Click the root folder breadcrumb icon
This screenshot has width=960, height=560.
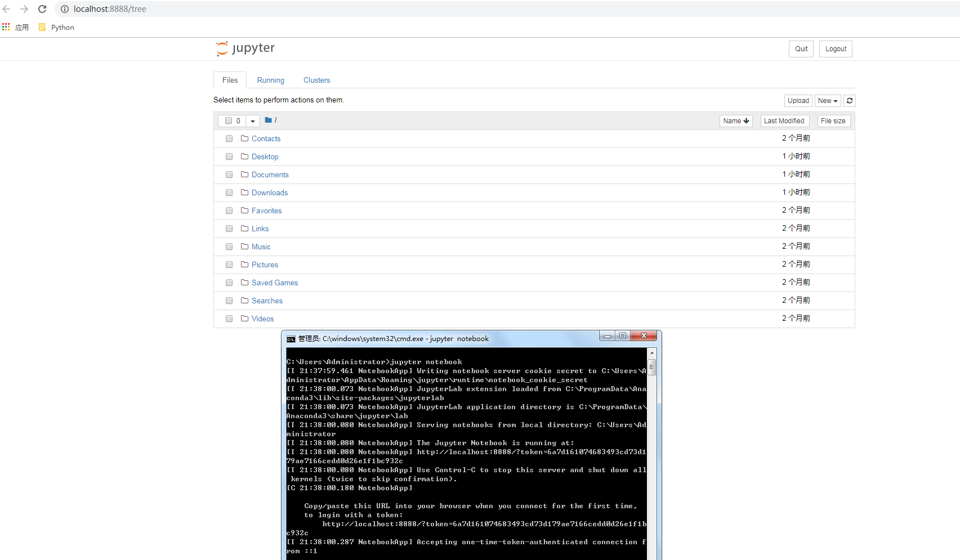pos(269,120)
